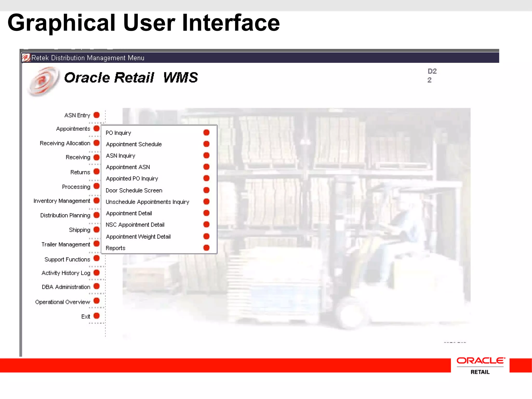Click the red dot in Appointment ASN row
The width and height of the screenshot is (532, 399).
click(207, 167)
